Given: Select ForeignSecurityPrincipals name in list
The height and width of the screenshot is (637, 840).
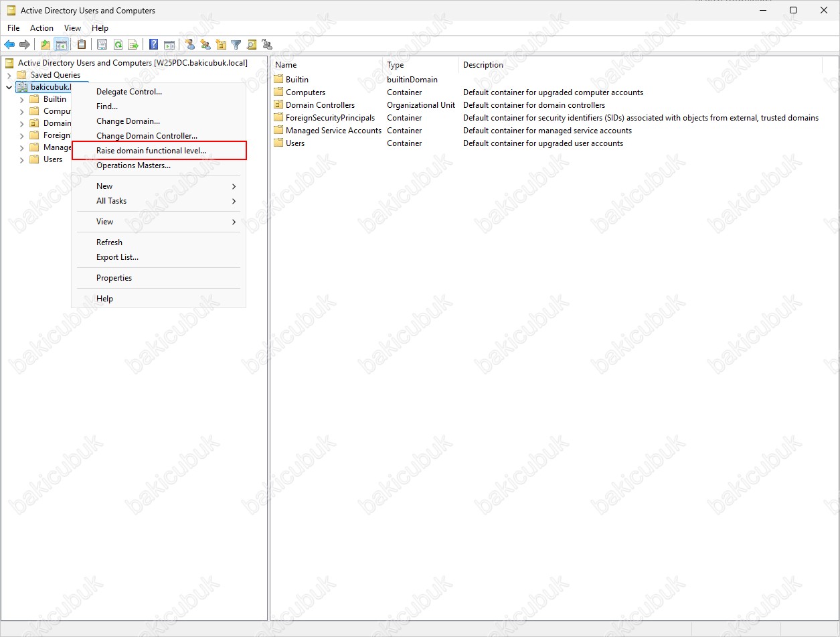Looking at the screenshot, I should coord(330,118).
